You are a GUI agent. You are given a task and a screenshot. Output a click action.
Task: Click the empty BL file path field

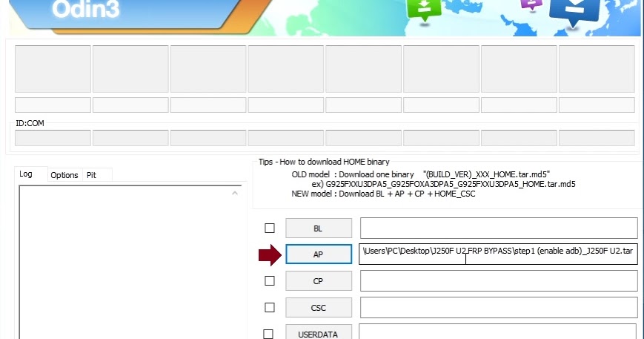499,228
